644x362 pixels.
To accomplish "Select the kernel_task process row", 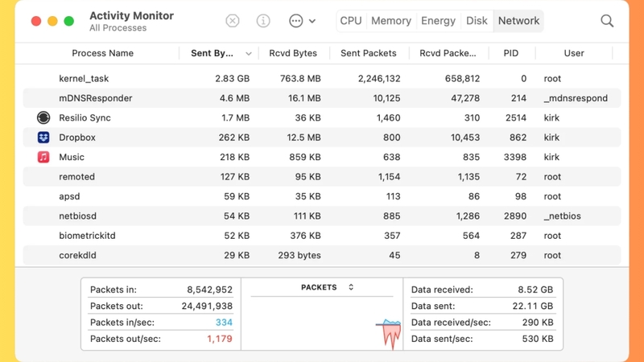I will click(x=322, y=78).
